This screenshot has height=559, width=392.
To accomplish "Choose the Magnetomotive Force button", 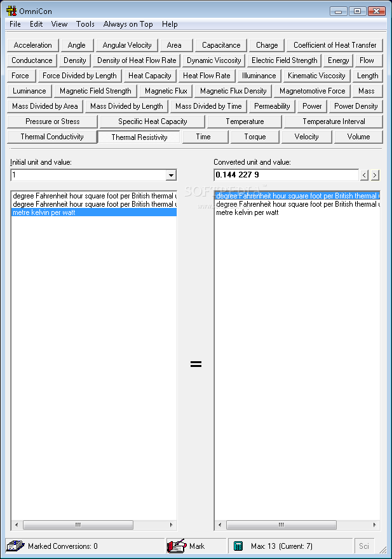I will 312,92.
